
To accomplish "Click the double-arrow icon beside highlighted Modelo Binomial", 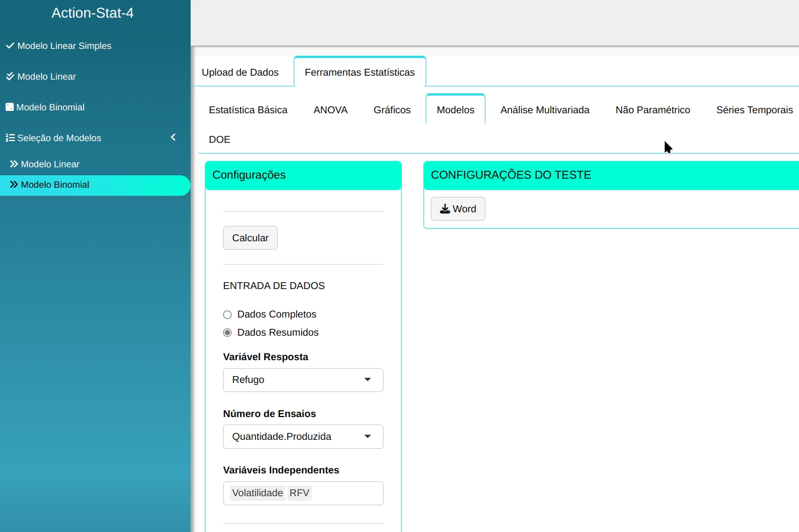I will (14, 184).
